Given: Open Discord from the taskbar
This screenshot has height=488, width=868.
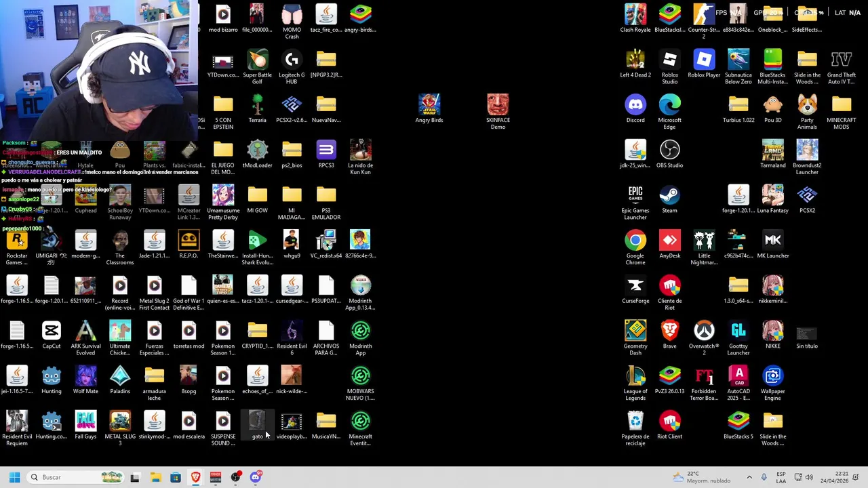Looking at the screenshot, I should click(x=256, y=477).
